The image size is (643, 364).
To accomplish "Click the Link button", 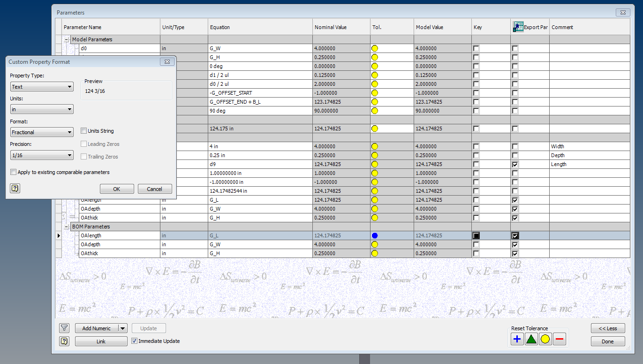I will (101, 341).
